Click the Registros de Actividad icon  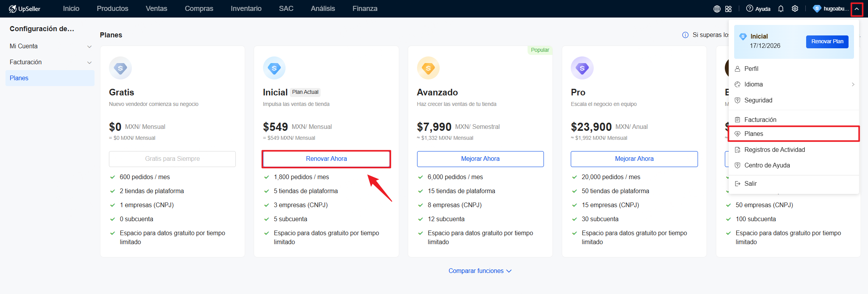737,150
